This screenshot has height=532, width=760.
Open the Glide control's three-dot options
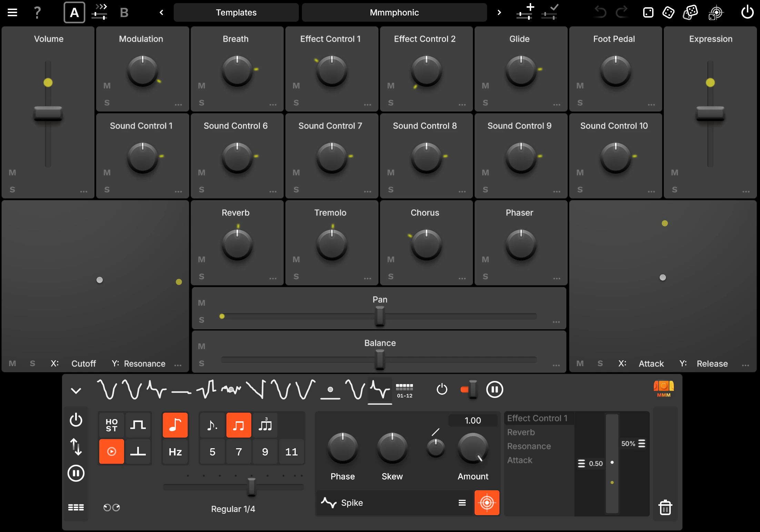point(556,104)
